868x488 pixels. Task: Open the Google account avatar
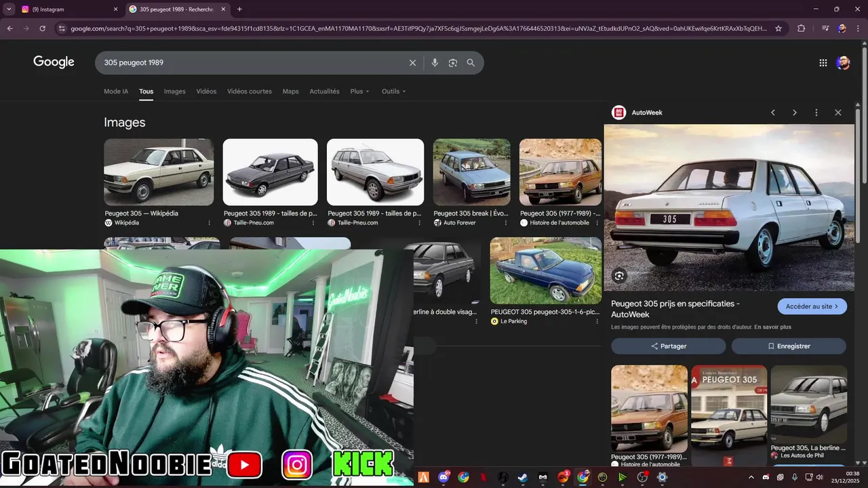[x=843, y=62]
